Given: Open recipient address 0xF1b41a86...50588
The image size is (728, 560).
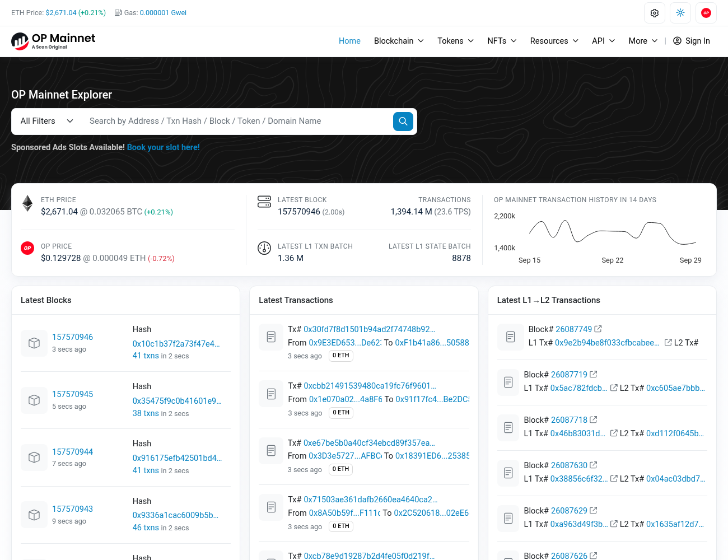Looking at the screenshot, I should [x=432, y=343].
